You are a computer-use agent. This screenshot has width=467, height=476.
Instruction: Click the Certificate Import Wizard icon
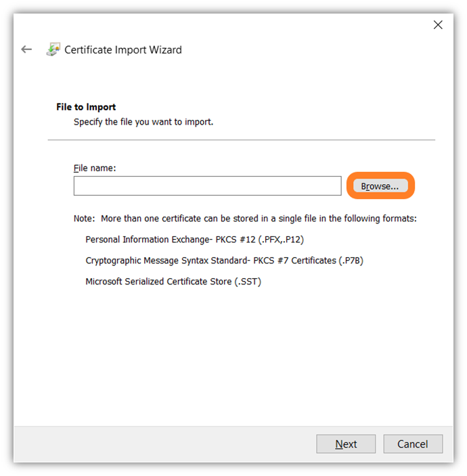[x=53, y=49]
